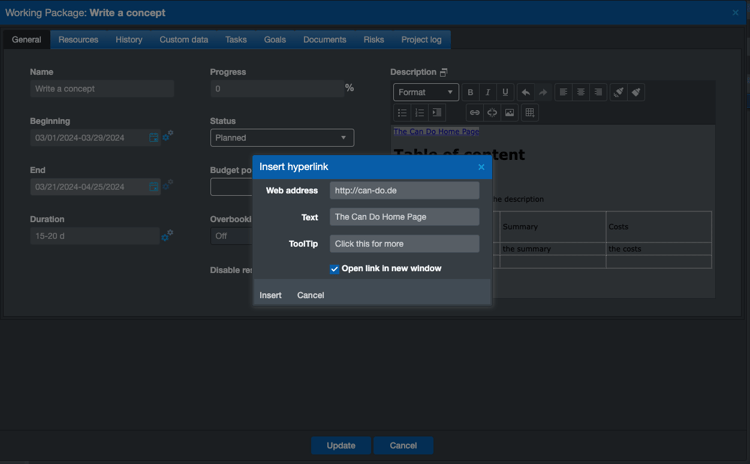Align description text right
Image resolution: width=750 pixels, height=464 pixels.
[x=598, y=92]
